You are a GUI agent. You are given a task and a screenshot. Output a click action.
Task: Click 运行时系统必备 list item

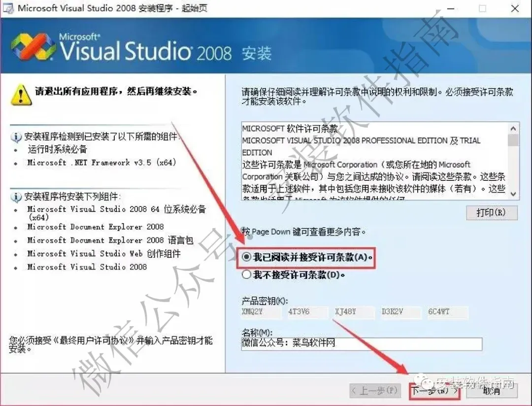57,149
